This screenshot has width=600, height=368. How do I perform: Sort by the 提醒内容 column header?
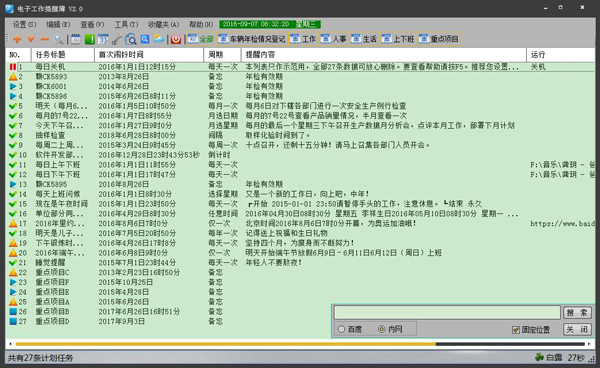[x=384, y=55]
